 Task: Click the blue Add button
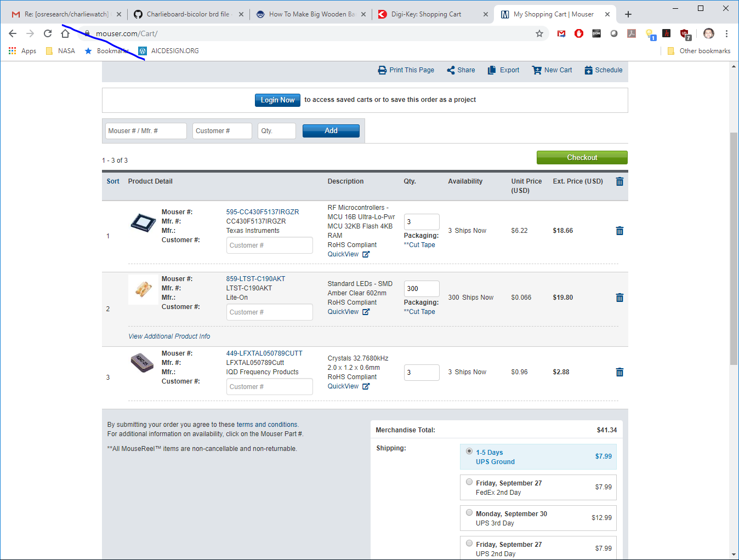pos(331,130)
